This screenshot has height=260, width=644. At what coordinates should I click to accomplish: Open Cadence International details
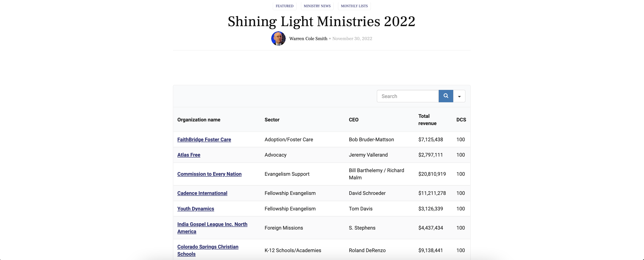tap(202, 193)
